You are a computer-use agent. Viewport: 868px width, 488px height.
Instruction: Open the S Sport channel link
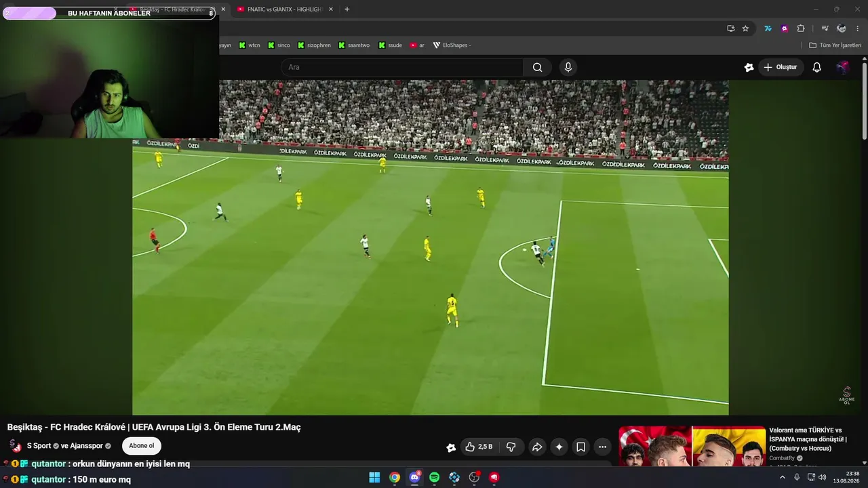39,446
